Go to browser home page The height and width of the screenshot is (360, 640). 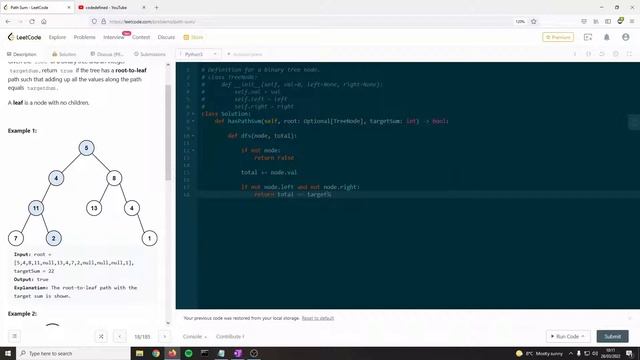tap(44, 21)
